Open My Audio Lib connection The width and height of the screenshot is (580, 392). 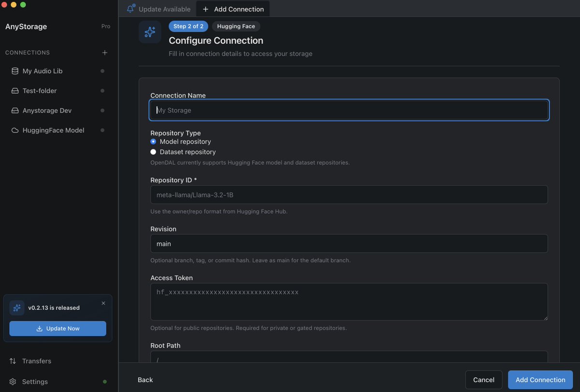coord(58,71)
